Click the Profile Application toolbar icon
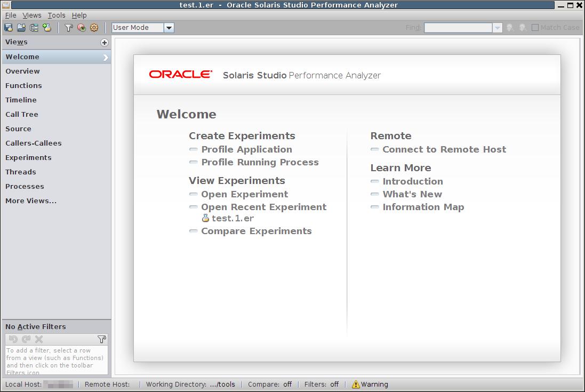Screen dimensions: 585x392 9,28
